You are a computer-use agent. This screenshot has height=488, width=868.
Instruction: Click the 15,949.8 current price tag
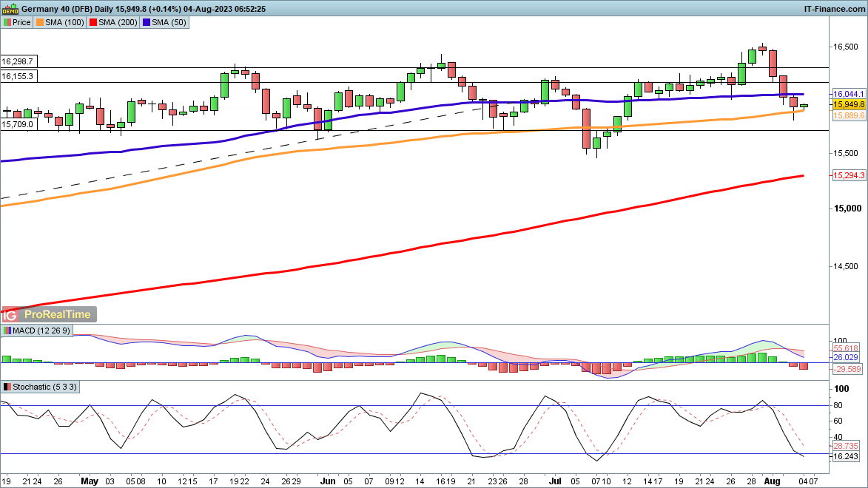[x=849, y=104]
